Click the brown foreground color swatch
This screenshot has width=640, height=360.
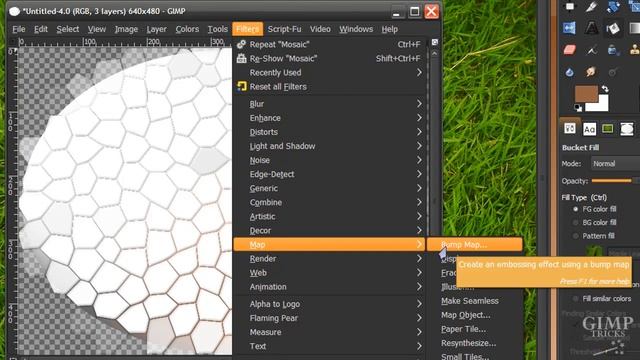586,93
